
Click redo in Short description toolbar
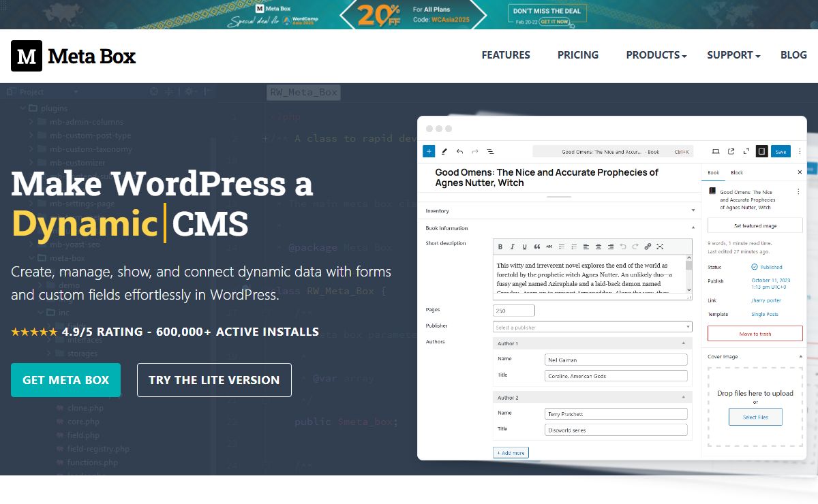[x=635, y=247]
